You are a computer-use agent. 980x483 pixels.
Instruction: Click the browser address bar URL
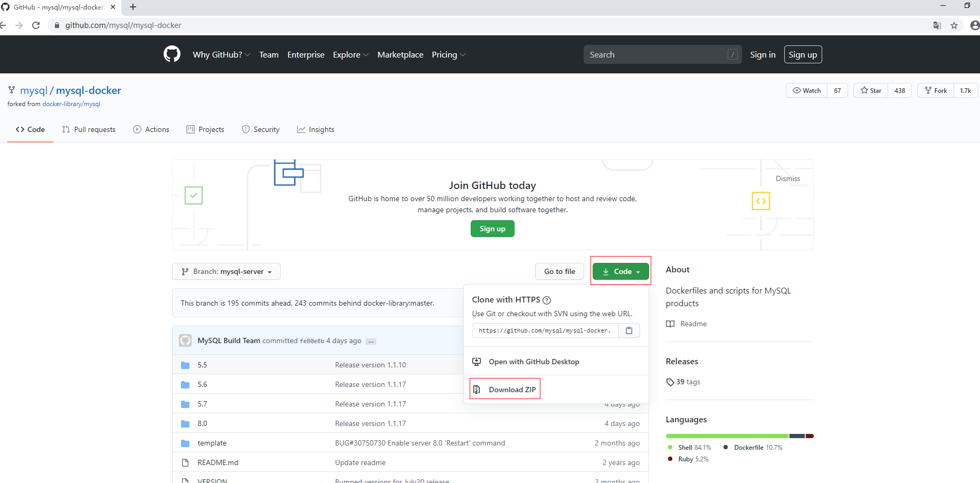click(123, 25)
